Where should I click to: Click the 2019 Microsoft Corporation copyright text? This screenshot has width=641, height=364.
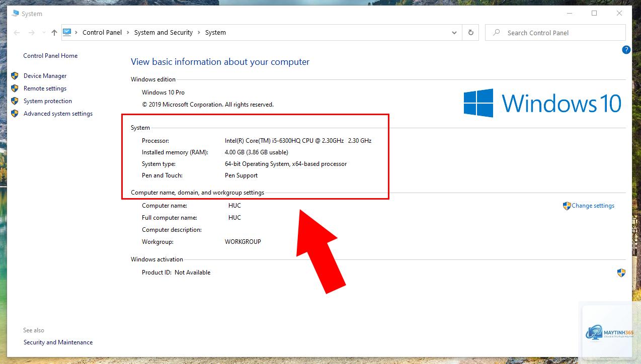[x=208, y=105]
